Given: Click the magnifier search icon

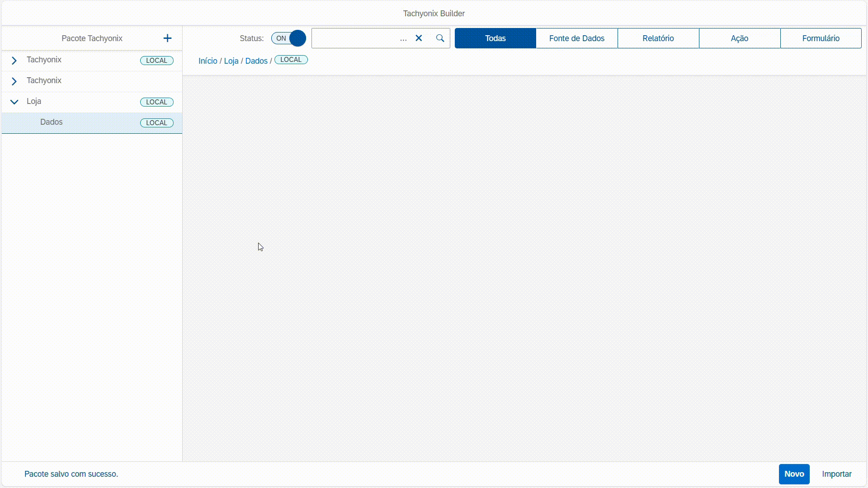Looking at the screenshot, I should 440,38.
